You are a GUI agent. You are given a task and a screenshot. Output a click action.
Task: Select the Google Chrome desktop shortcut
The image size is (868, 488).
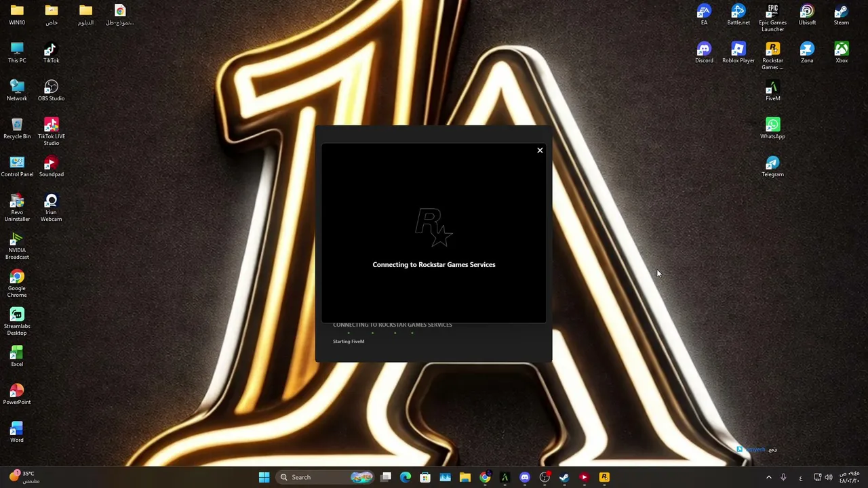tap(17, 284)
